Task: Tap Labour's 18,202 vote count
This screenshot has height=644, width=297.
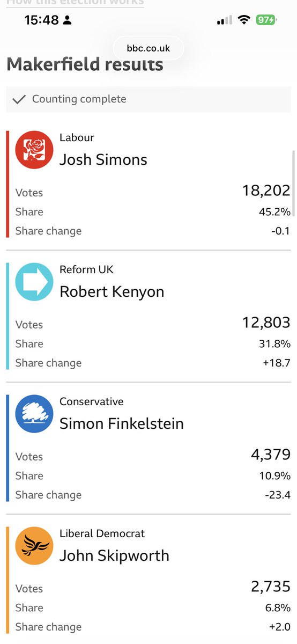Action: 266,191
